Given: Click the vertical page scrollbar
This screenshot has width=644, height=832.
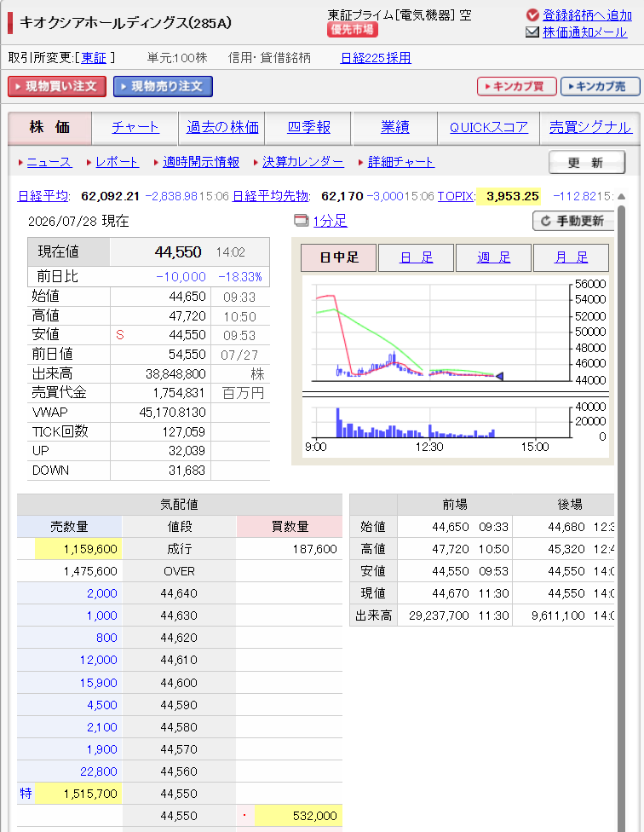Looking at the screenshot, I should [x=621, y=518].
